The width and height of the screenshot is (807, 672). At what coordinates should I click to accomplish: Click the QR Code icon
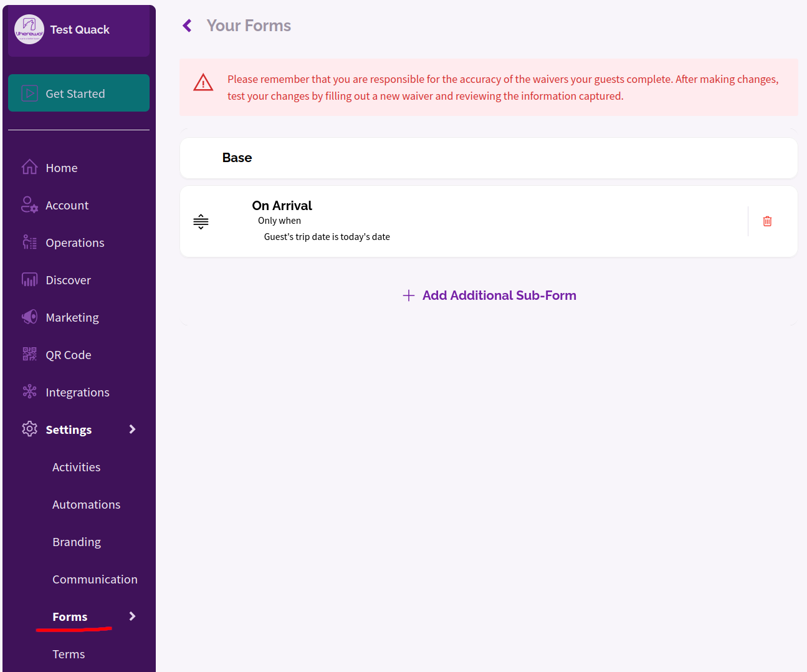29,354
